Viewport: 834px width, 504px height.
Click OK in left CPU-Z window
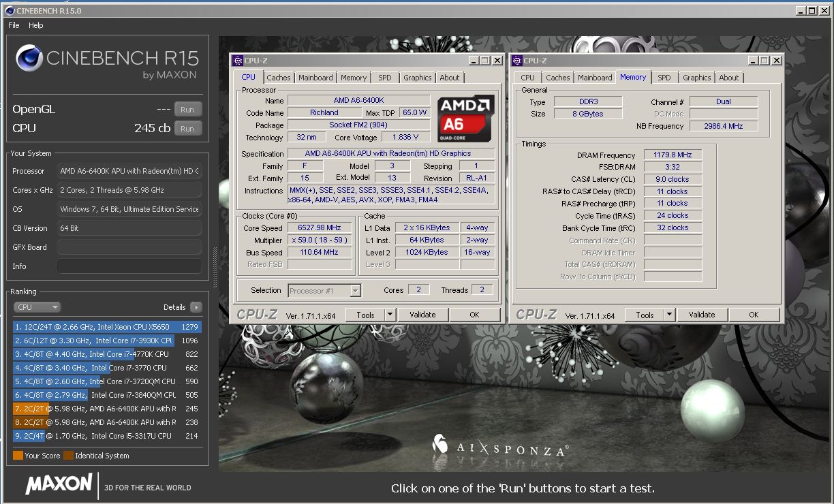tap(474, 315)
